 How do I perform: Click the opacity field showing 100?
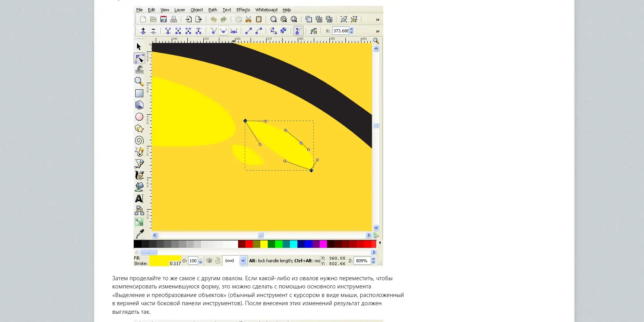193,261
